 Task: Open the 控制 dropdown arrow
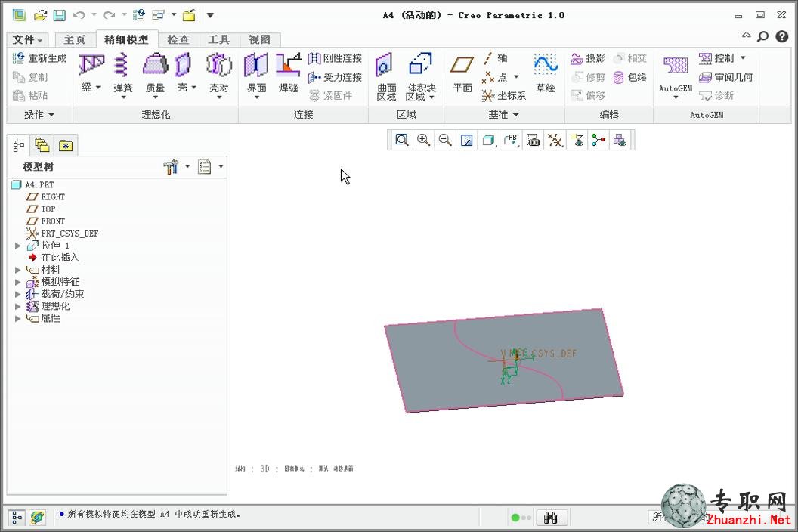click(743, 58)
